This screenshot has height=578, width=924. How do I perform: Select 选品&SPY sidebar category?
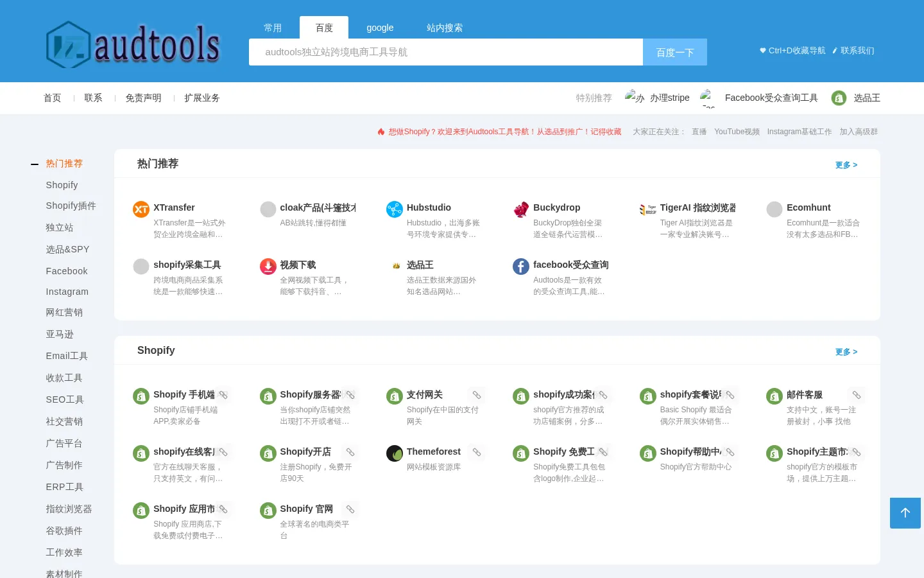click(x=67, y=249)
